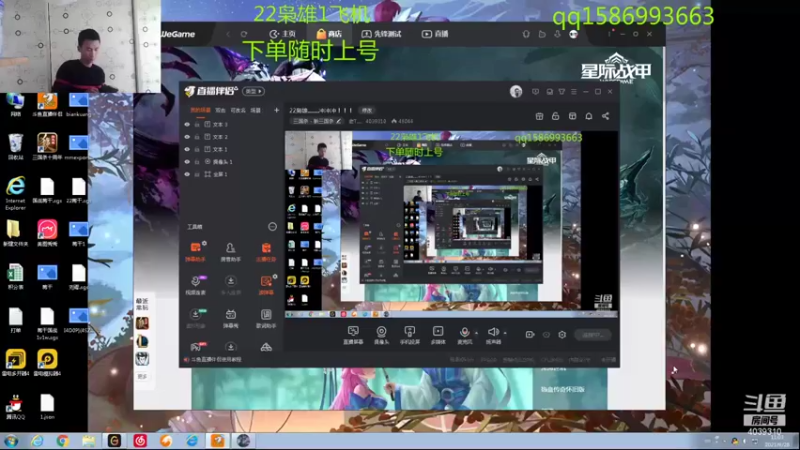Click the gift box icon in stream header
This screenshot has height=450, width=800.
tap(539, 116)
